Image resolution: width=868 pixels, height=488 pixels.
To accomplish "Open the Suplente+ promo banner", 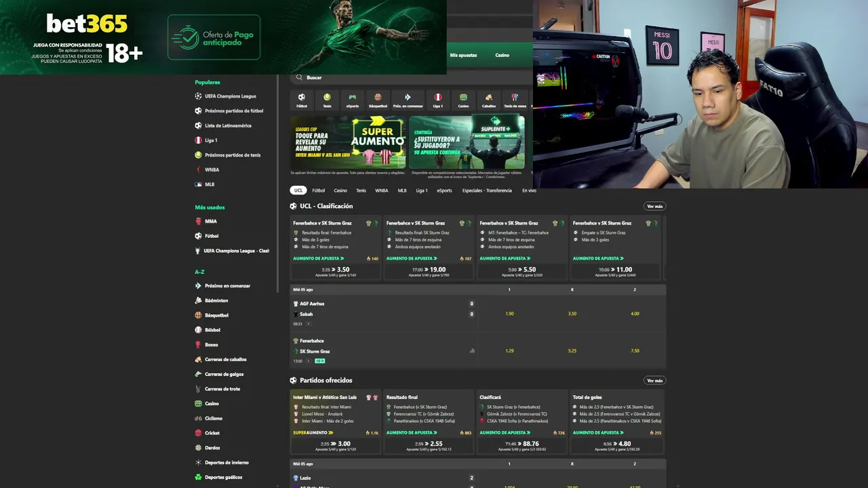I will click(x=467, y=142).
